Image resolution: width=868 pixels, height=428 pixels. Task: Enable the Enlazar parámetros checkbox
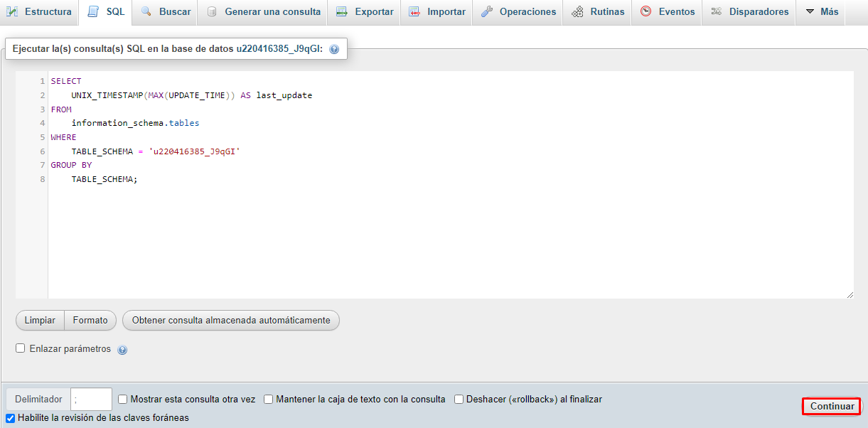[x=21, y=348]
